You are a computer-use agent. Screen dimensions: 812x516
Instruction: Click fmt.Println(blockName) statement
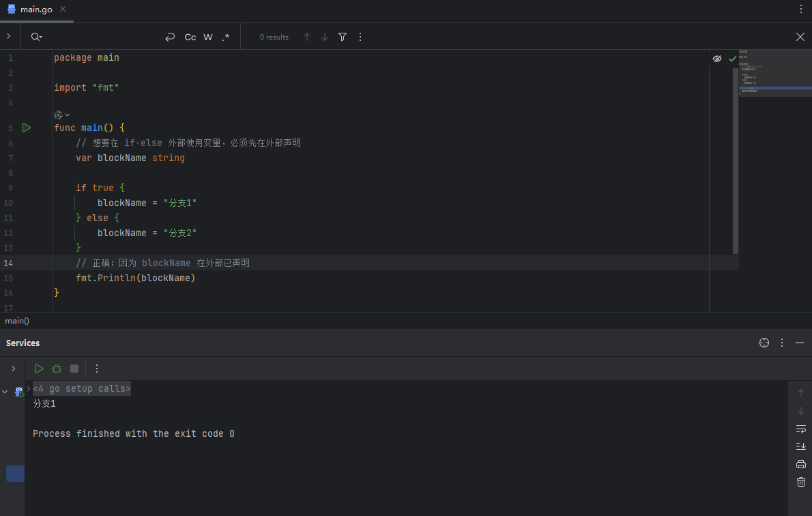pyautogui.click(x=136, y=278)
